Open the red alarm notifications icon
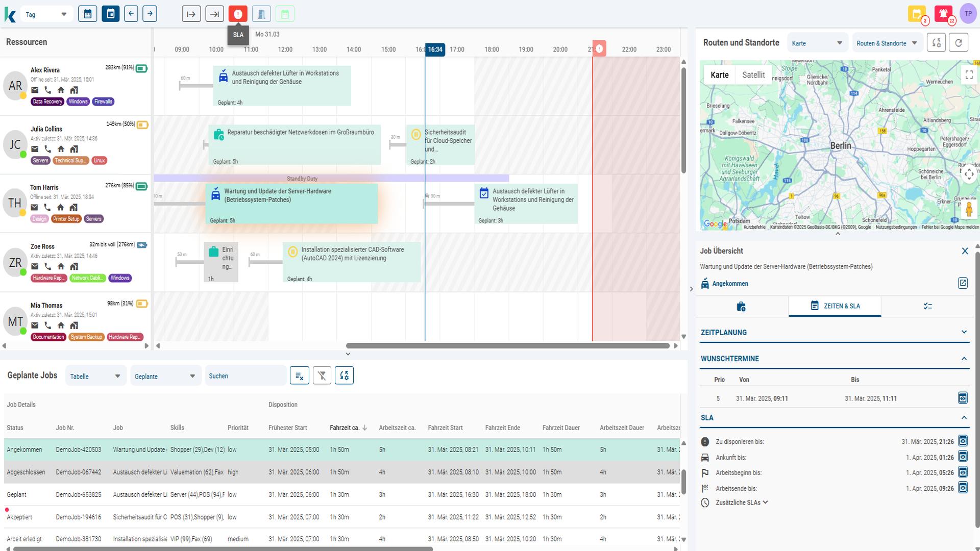The width and height of the screenshot is (980, 551). click(943, 14)
